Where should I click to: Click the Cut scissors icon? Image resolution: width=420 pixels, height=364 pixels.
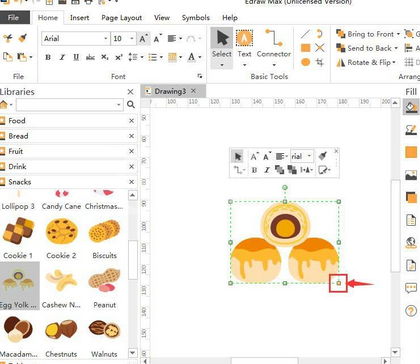(8, 38)
